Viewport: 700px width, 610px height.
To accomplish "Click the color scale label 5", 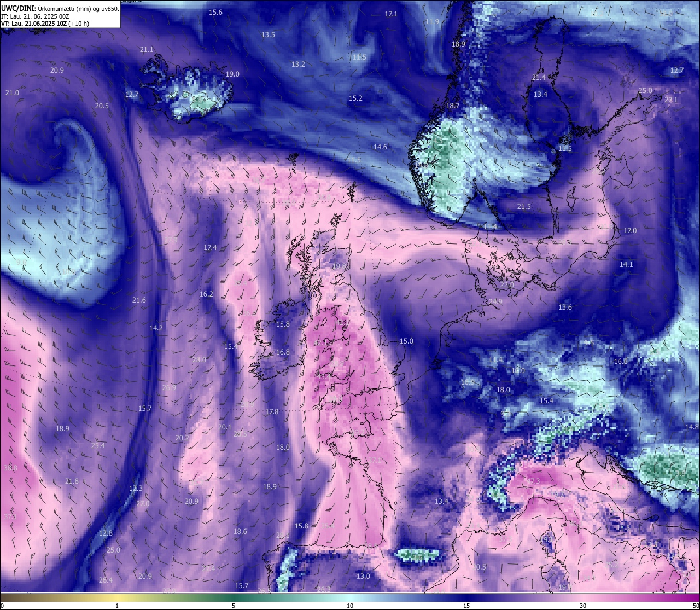I will [x=234, y=606].
